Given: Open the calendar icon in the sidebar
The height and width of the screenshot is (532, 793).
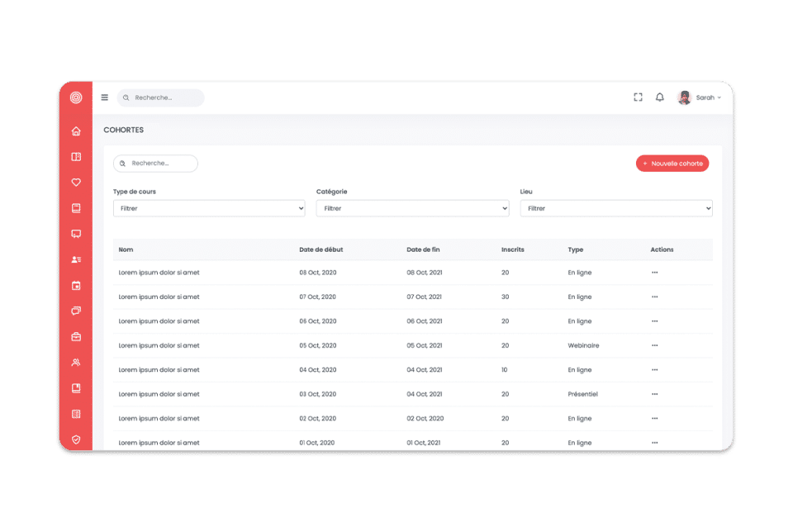Looking at the screenshot, I should pos(76,286).
